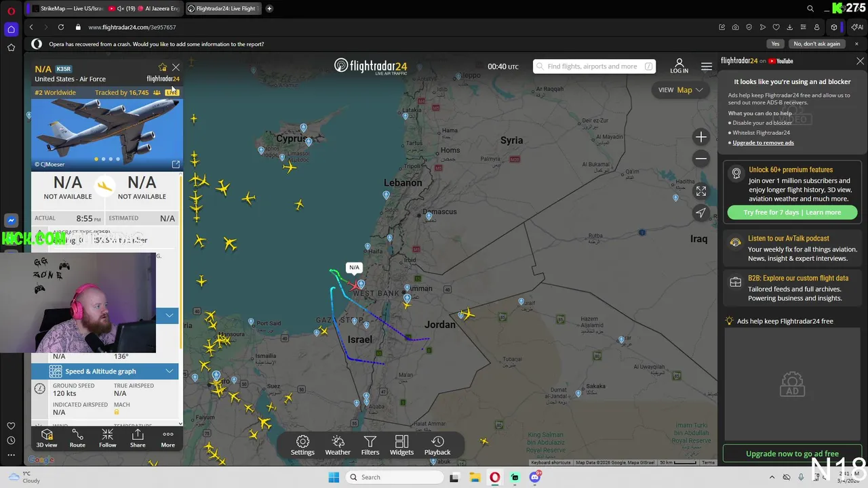
Task: Open Opera's tab search magnifier
Action: click(x=810, y=8)
